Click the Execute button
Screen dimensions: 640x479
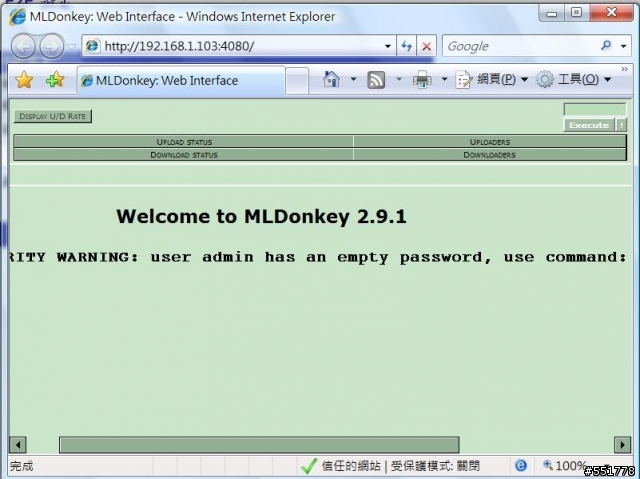click(x=589, y=125)
